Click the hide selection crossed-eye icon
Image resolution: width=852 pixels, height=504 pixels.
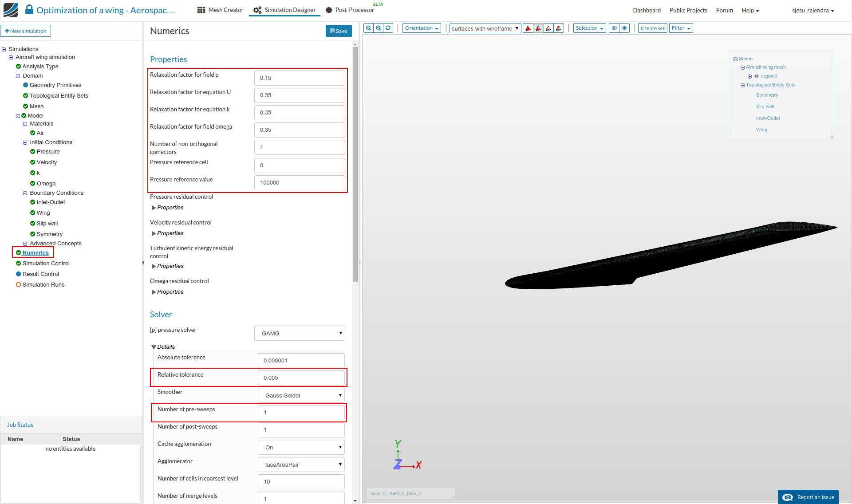click(x=614, y=28)
